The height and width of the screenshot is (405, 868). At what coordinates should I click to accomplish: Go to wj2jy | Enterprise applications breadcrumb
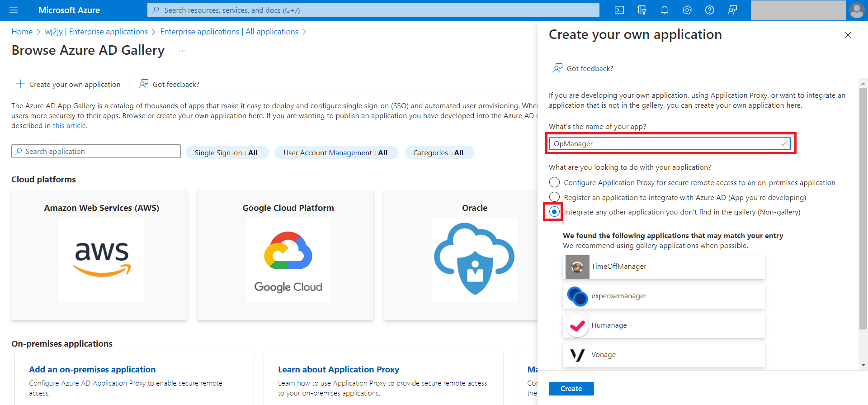pos(96,32)
